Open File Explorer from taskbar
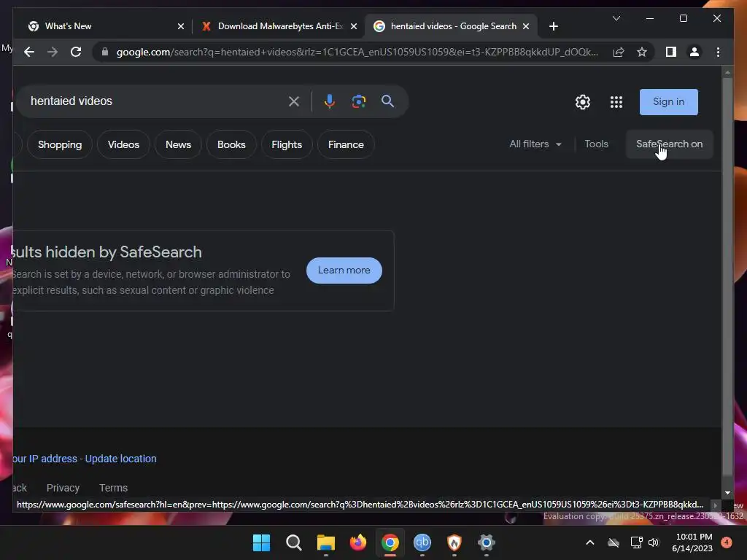Screen dimensions: 747x560 point(326,542)
